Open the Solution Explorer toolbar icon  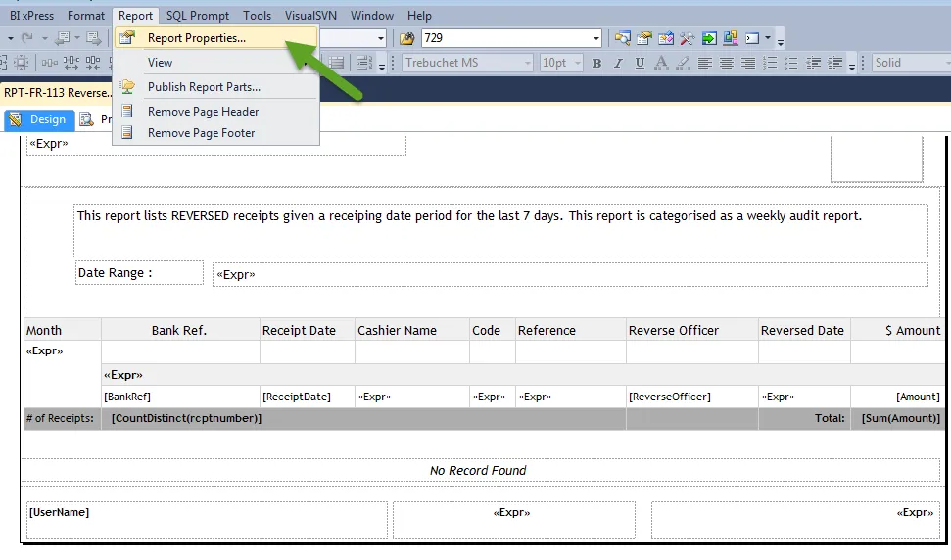point(622,38)
